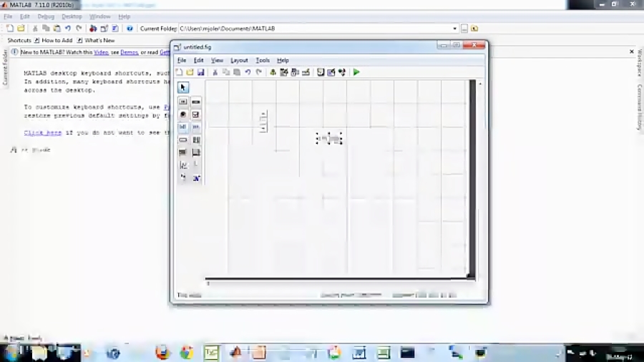The height and width of the screenshot is (362, 644).
Task: Open the What's New shortcut
Action: point(96,40)
